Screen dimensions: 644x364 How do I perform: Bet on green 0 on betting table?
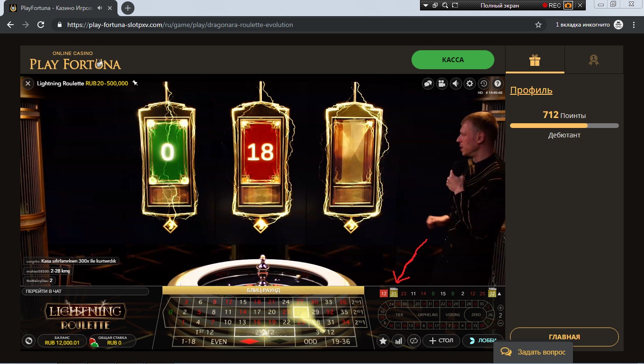pos(170,312)
